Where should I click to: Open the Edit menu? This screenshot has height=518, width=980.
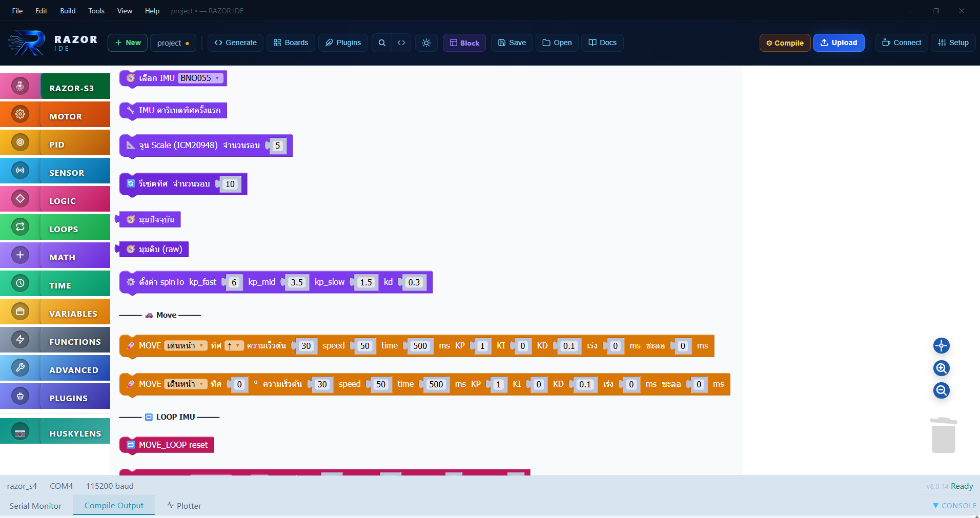click(42, 11)
